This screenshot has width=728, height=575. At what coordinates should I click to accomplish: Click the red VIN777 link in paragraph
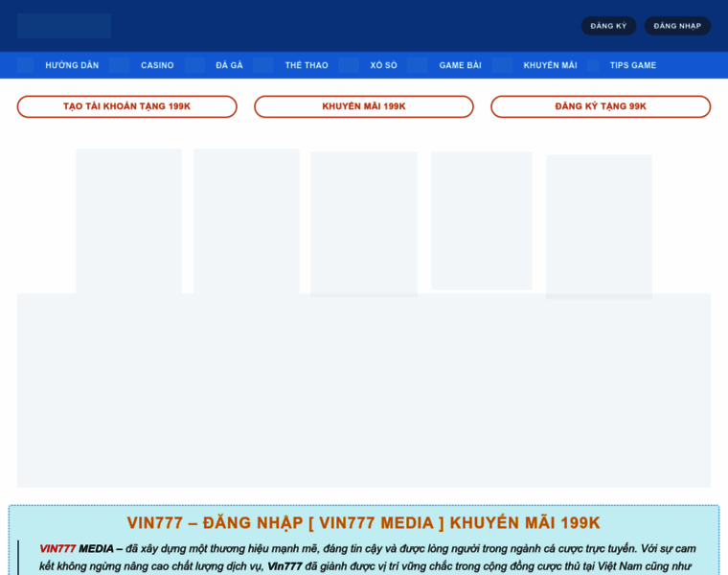pyautogui.click(x=57, y=549)
